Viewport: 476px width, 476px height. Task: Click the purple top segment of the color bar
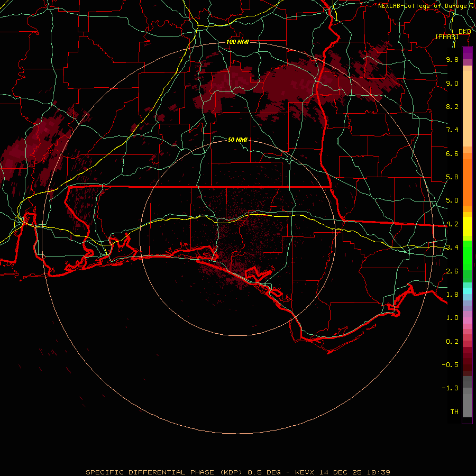(467, 53)
